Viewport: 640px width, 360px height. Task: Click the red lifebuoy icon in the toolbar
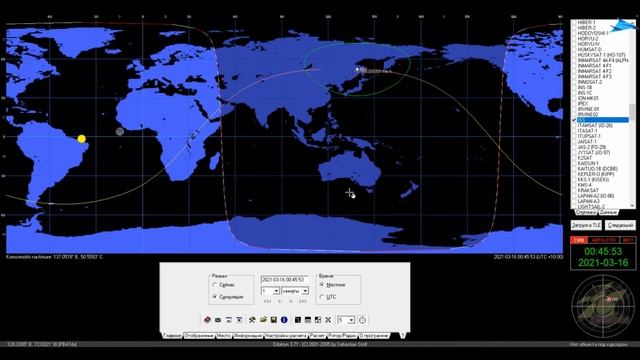coord(207,320)
